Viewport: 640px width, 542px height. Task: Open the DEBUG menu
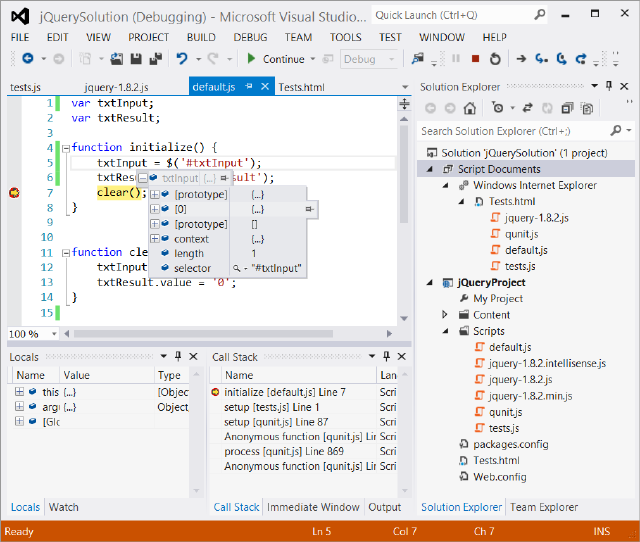(250, 37)
